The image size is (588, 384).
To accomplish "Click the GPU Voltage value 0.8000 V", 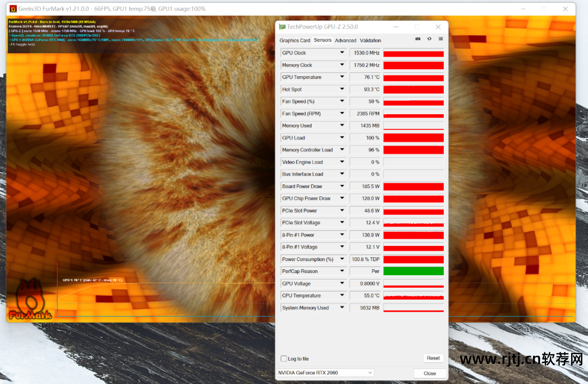I will coord(370,283).
